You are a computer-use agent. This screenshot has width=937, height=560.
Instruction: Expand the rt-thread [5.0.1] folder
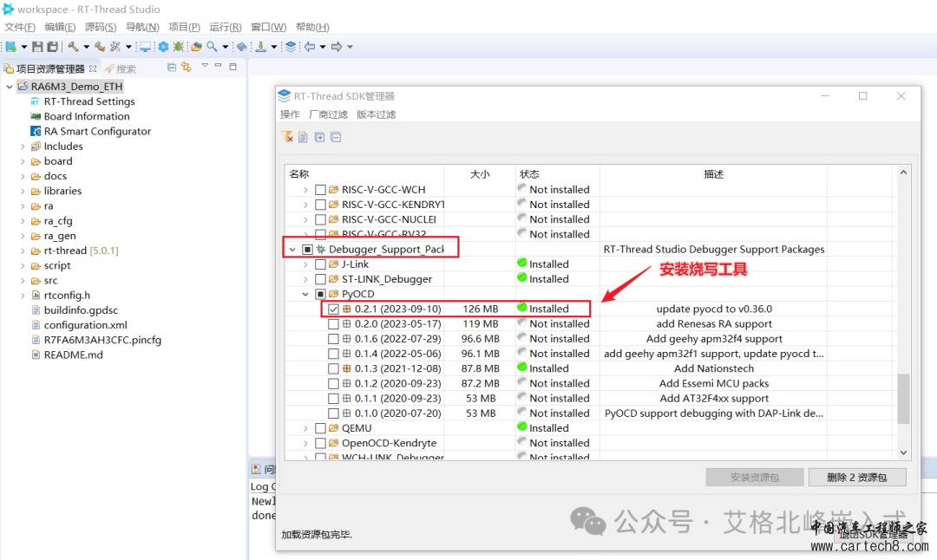click(23, 251)
